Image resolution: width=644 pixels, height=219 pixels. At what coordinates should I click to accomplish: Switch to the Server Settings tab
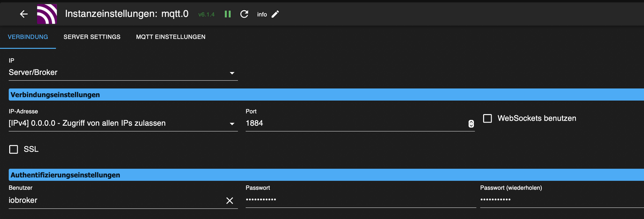[92, 37]
